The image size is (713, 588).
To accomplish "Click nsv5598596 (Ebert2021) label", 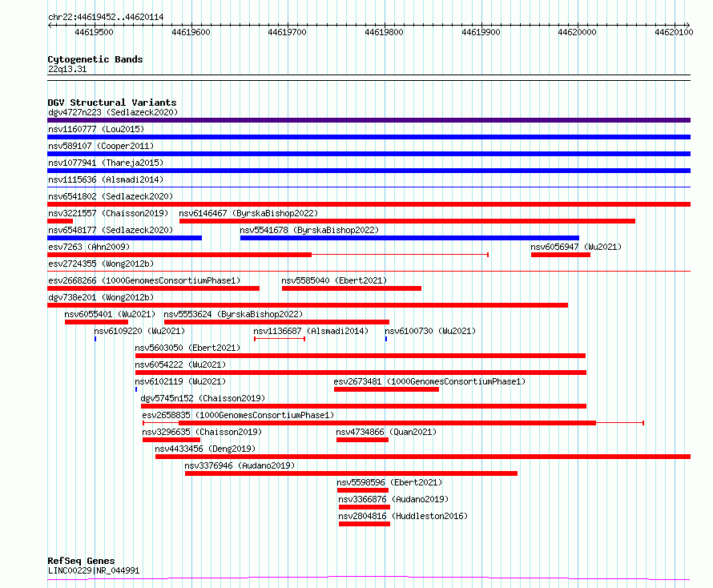I will coord(389,482).
